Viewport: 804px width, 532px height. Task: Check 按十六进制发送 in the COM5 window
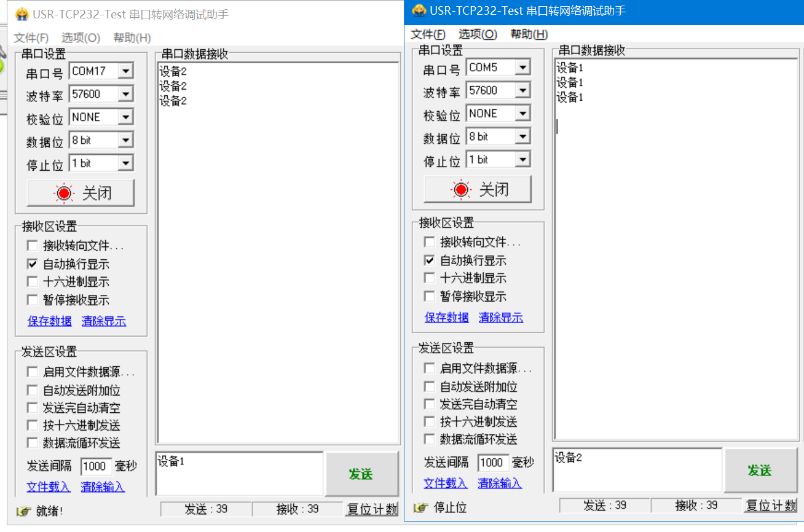(430, 421)
